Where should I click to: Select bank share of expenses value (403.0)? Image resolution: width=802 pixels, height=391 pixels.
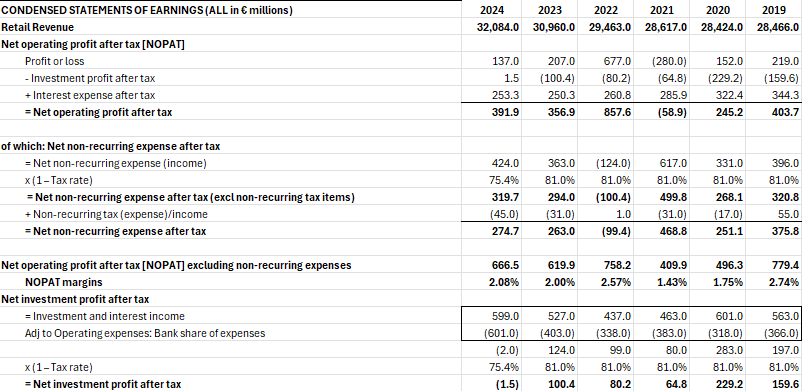click(x=558, y=333)
